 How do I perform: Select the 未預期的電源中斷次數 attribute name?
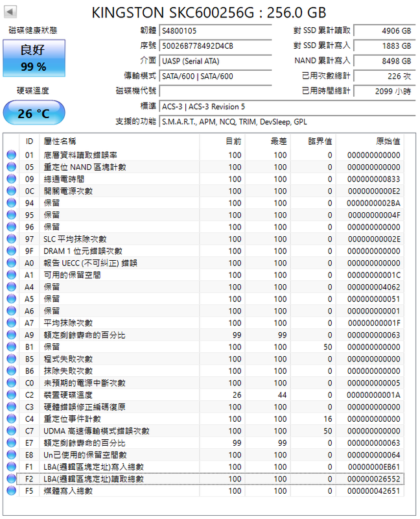pos(85,383)
